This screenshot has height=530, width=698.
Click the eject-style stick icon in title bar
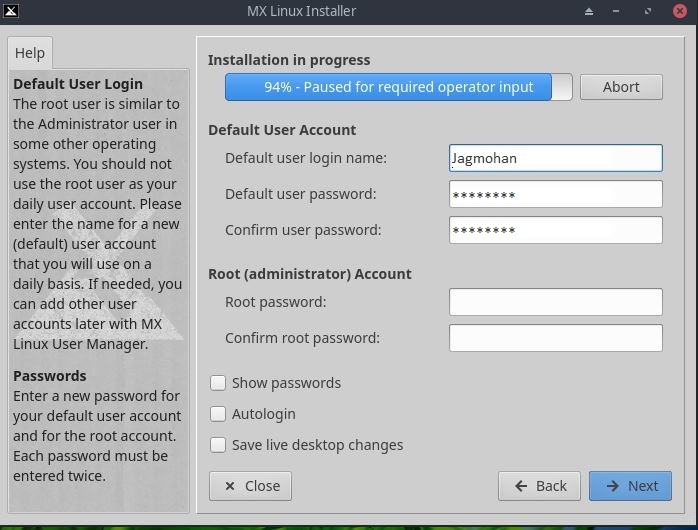(589, 11)
